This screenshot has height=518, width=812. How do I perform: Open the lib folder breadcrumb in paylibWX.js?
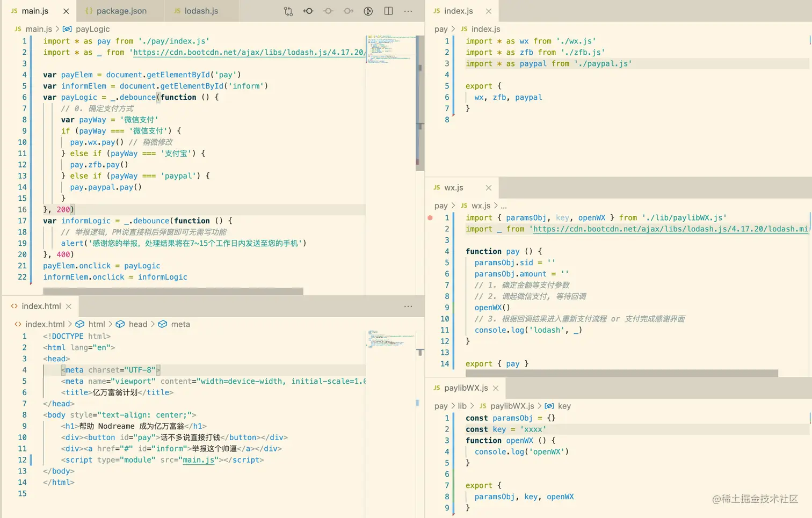pyautogui.click(x=462, y=406)
